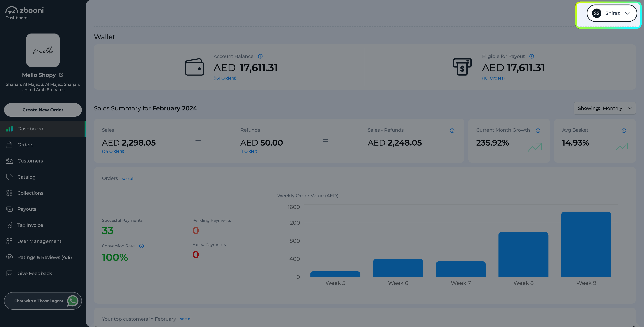Click the Mello Shopy store name
Viewport: 644px width, 327px height.
39,75
